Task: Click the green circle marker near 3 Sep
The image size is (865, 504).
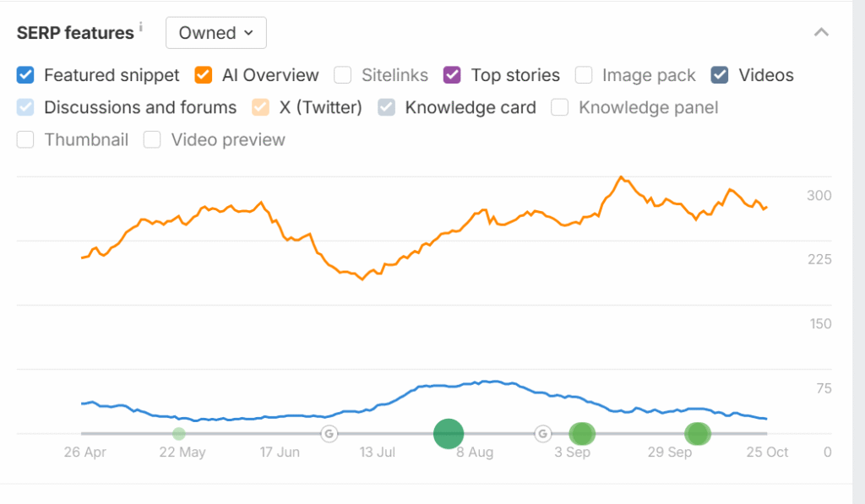Action: 582,434
